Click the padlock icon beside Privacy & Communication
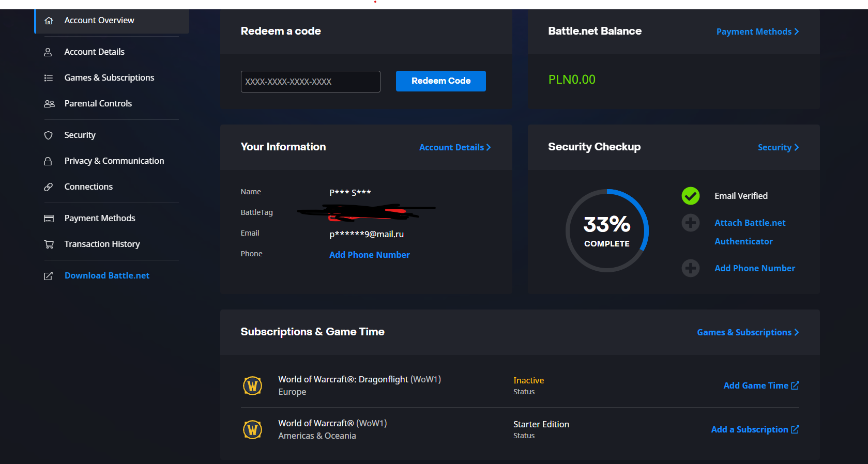This screenshot has width=868, height=464. [x=48, y=161]
